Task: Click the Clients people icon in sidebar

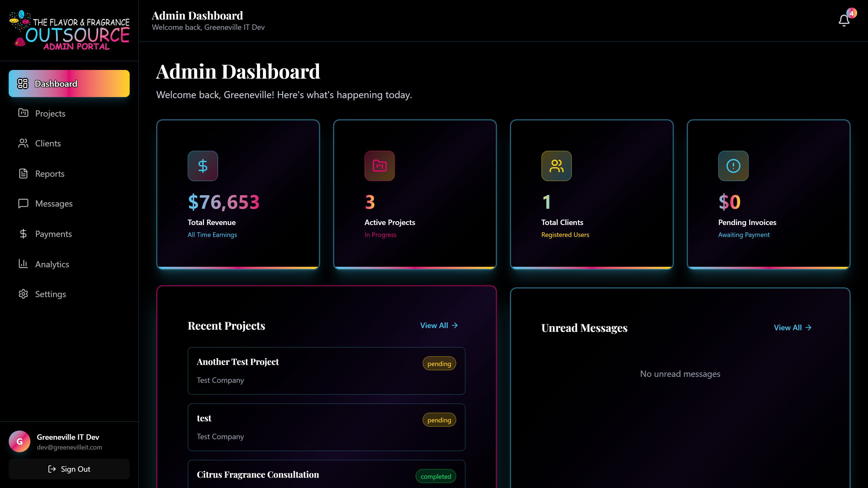Action: pos(23,143)
